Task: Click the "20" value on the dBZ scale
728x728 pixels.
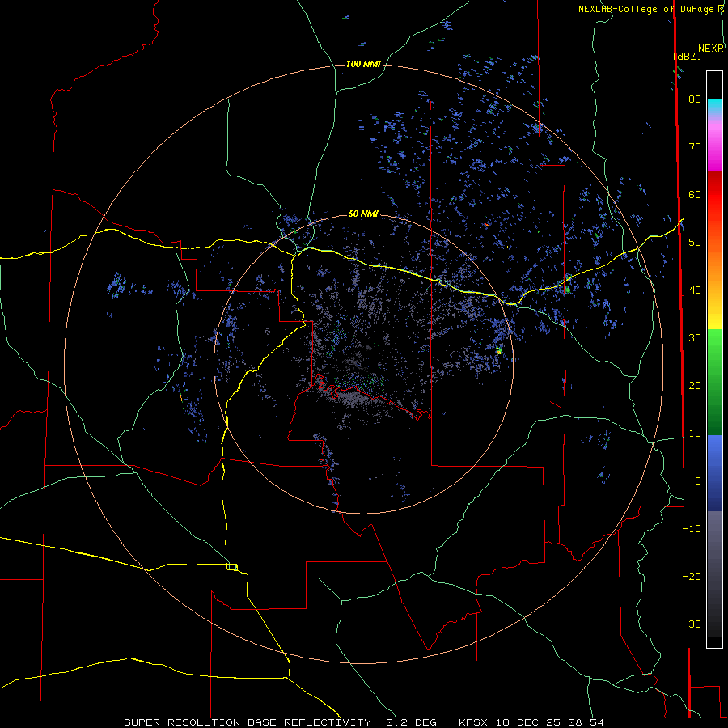Action: 695,385
